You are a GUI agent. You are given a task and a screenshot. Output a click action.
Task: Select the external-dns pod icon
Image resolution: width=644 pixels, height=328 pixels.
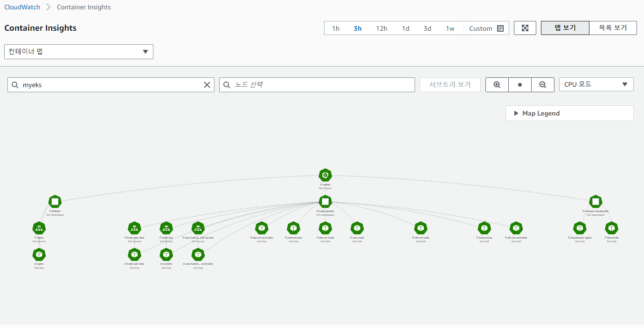coord(293,228)
